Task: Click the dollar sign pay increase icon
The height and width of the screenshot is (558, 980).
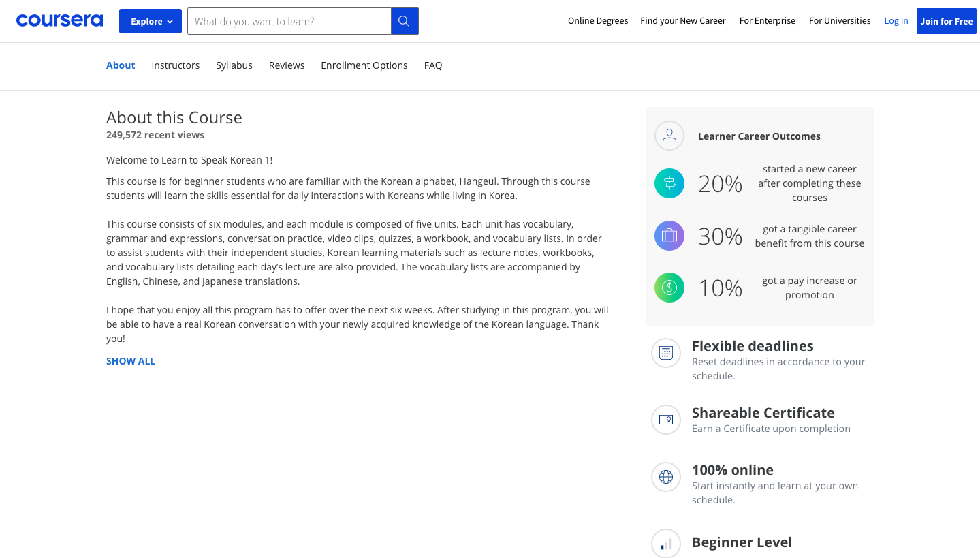Action: pyautogui.click(x=669, y=288)
